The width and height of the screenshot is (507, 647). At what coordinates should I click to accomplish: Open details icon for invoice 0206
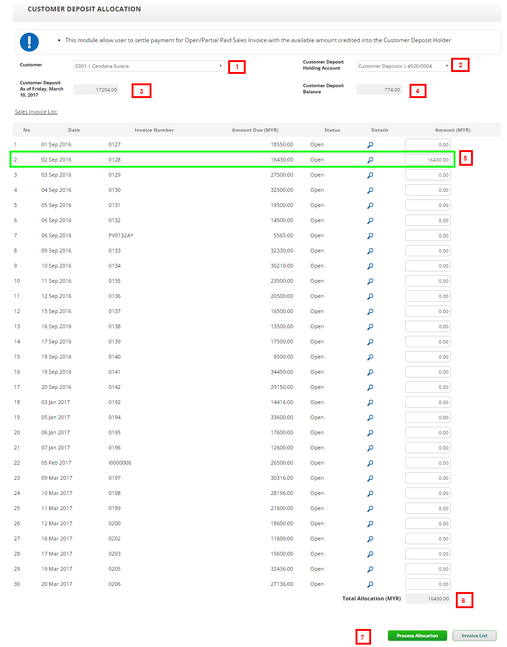point(370,585)
